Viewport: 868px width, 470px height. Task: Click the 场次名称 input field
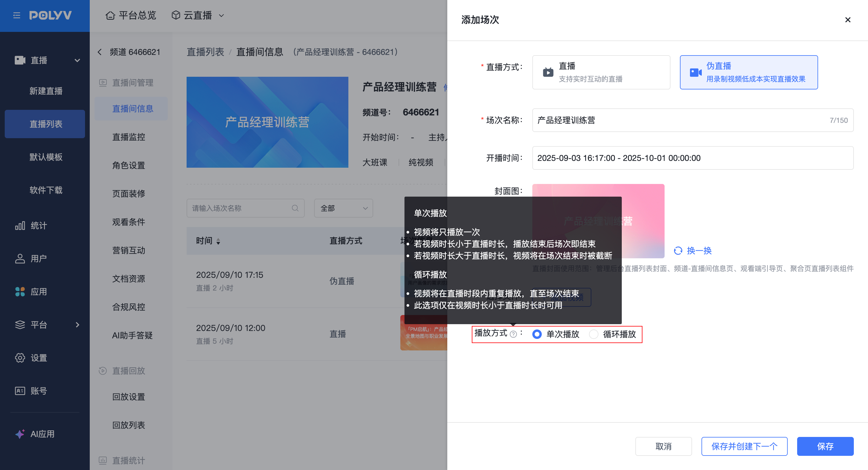pyautogui.click(x=693, y=120)
